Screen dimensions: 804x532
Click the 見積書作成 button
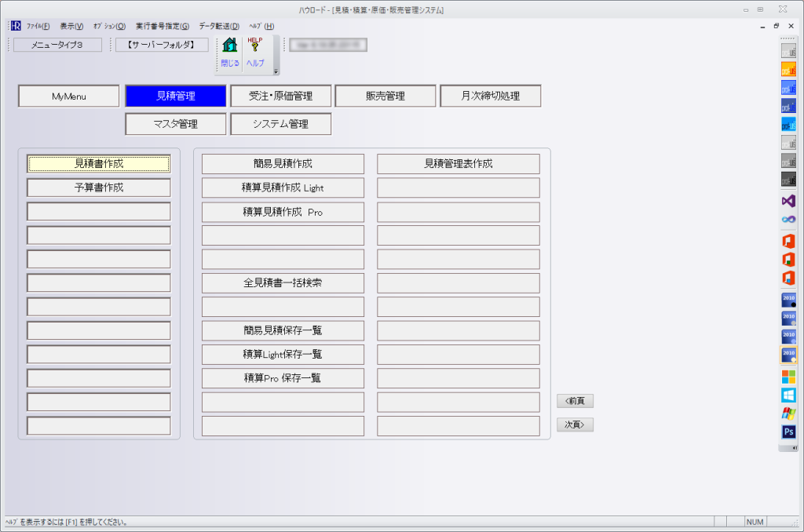click(x=99, y=163)
